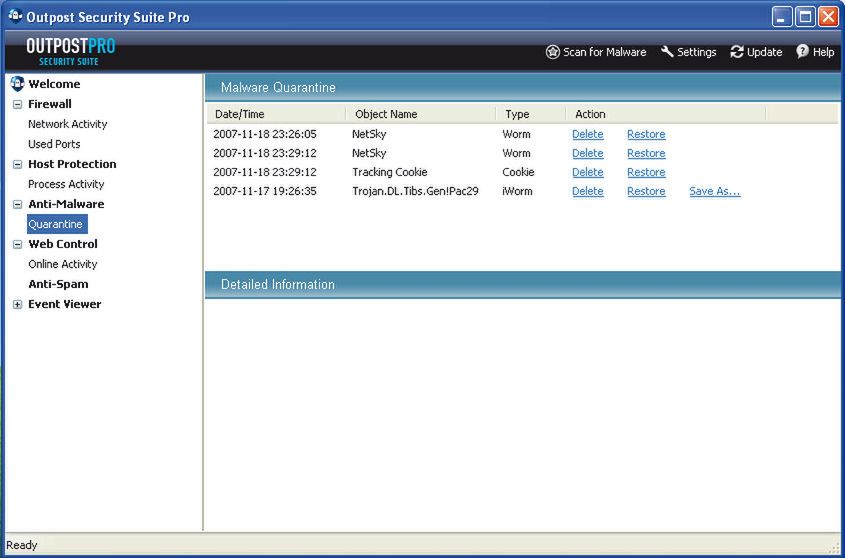Click the Help text label
Screen dimensions: 845x558
(x=823, y=52)
